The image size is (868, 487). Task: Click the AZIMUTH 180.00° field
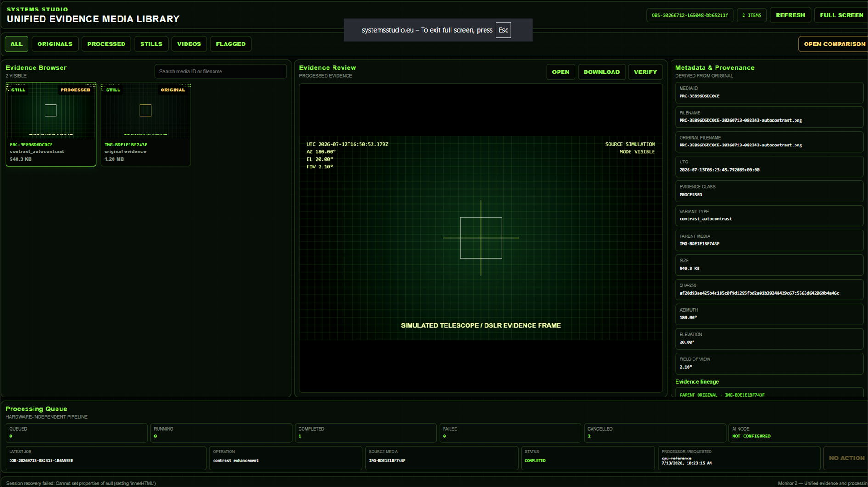[769, 314]
